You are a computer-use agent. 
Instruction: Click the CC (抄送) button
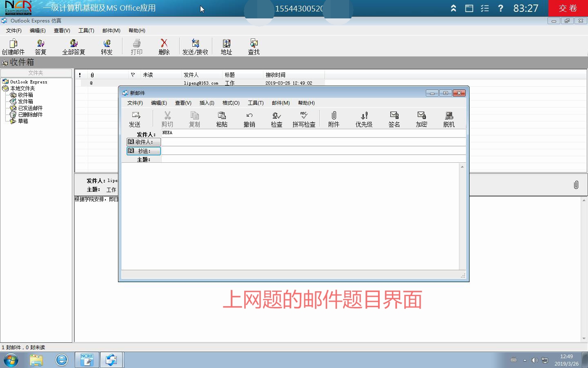(143, 151)
